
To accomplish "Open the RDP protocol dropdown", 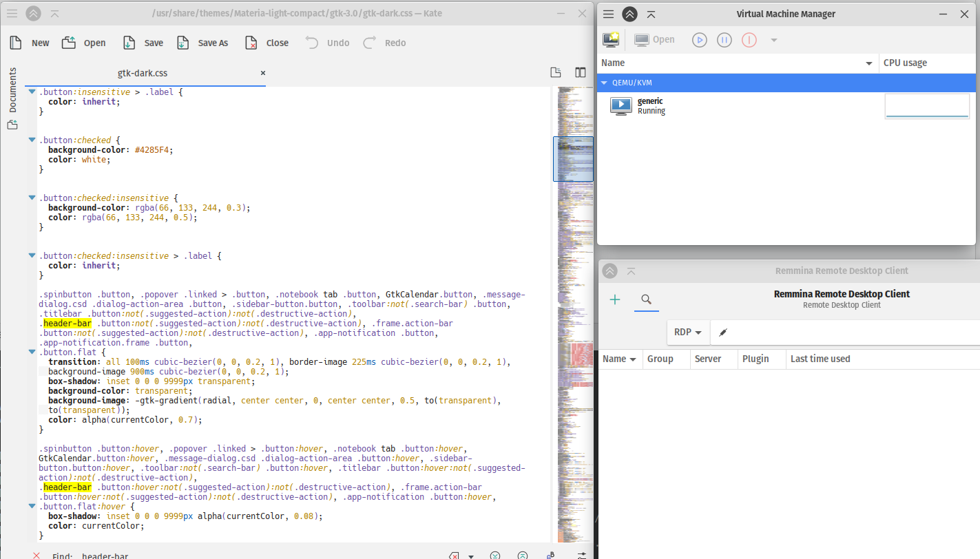I will pyautogui.click(x=687, y=331).
